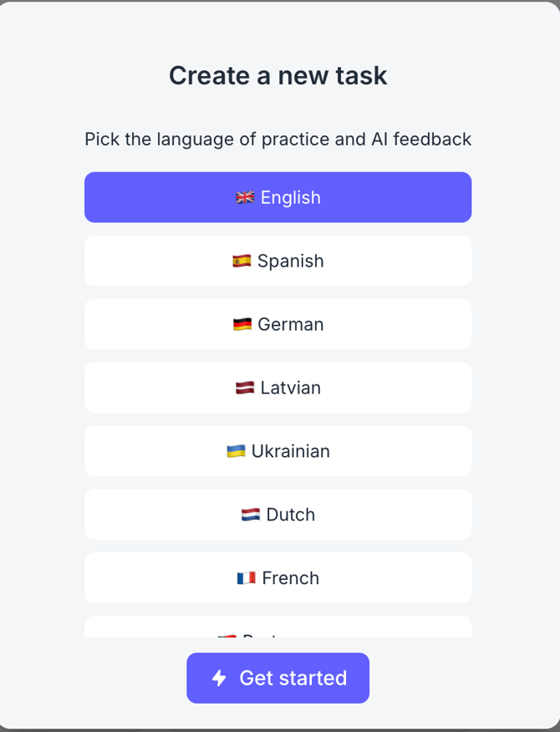The image size is (560, 732).
Task: Click the Spanish flag icon
Action: coord(242,262)
